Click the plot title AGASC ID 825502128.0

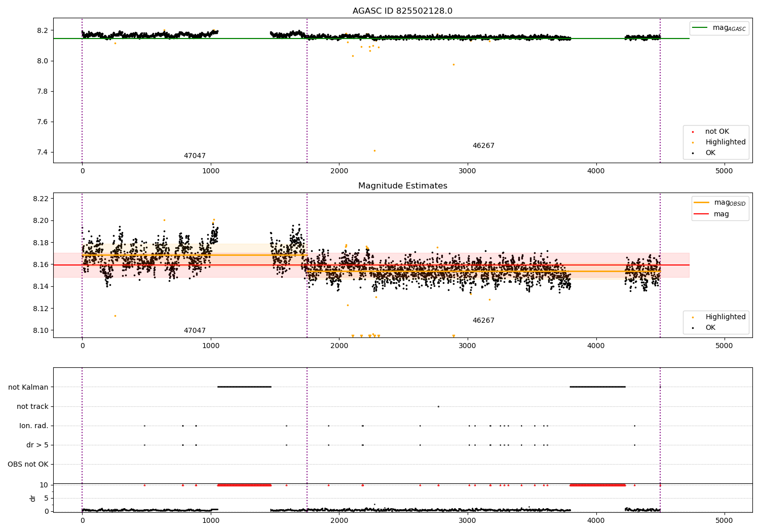402,11
